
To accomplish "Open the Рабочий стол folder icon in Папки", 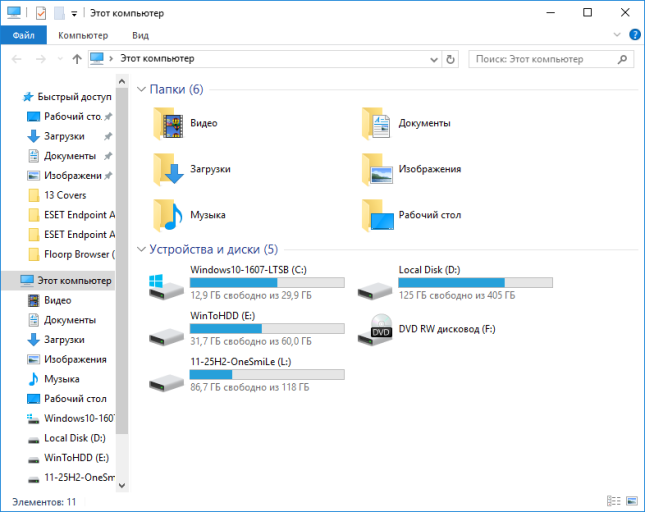I will click(378, 215).
